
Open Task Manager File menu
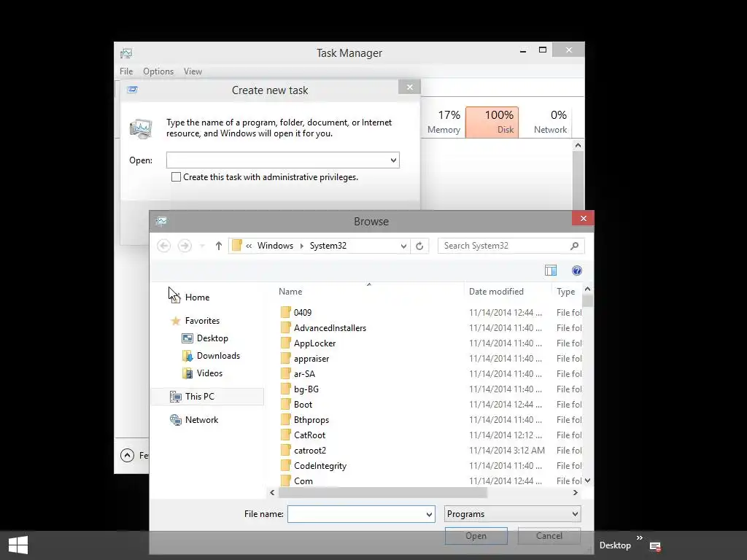126,71
